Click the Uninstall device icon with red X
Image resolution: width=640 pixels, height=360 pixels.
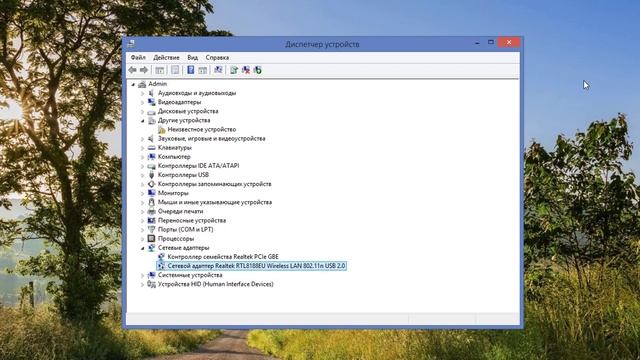click(x=246, y=70)
